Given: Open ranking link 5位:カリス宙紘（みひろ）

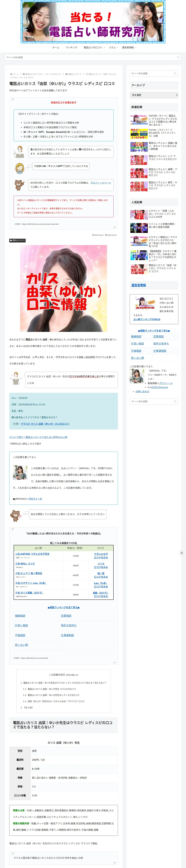Looking at the screenshot, I should pos(29,593).
